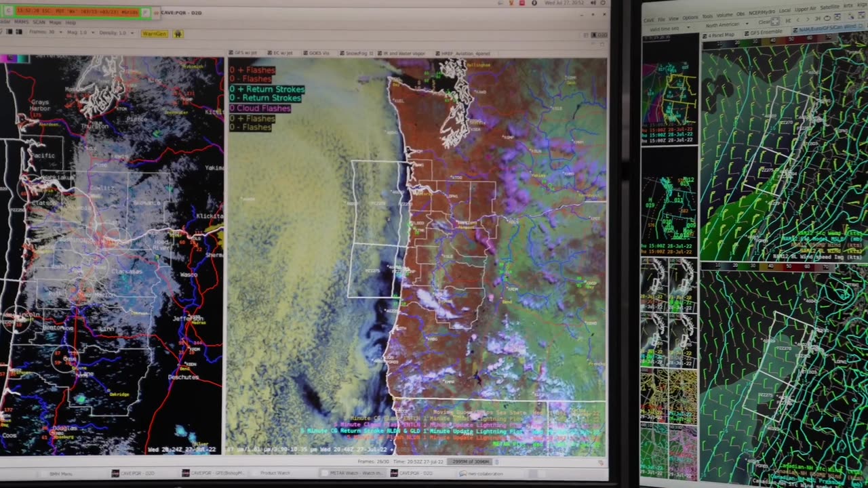Image resolution: width=868 pixels, height=488 pixels.
Task: Open the North American scale dropdown
Action: click(727, 24)
